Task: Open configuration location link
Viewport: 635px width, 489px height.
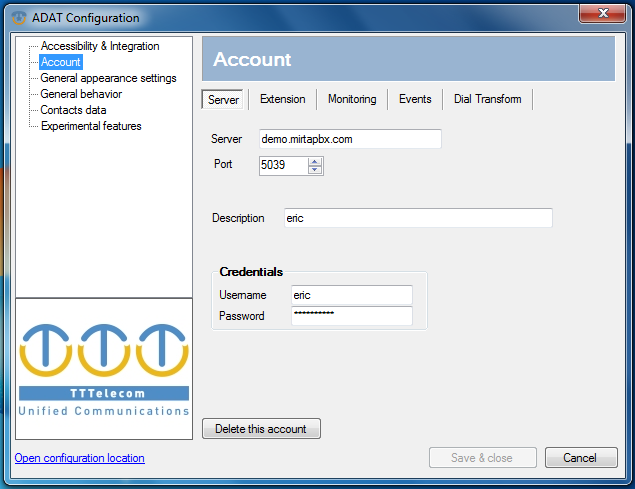Action: (x=79, y=458)
